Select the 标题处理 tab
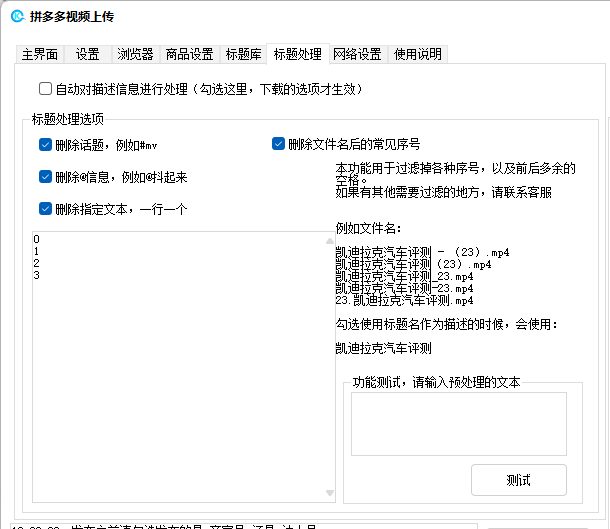The height and width of the screenshot is (529, 610). click(298, 54)
